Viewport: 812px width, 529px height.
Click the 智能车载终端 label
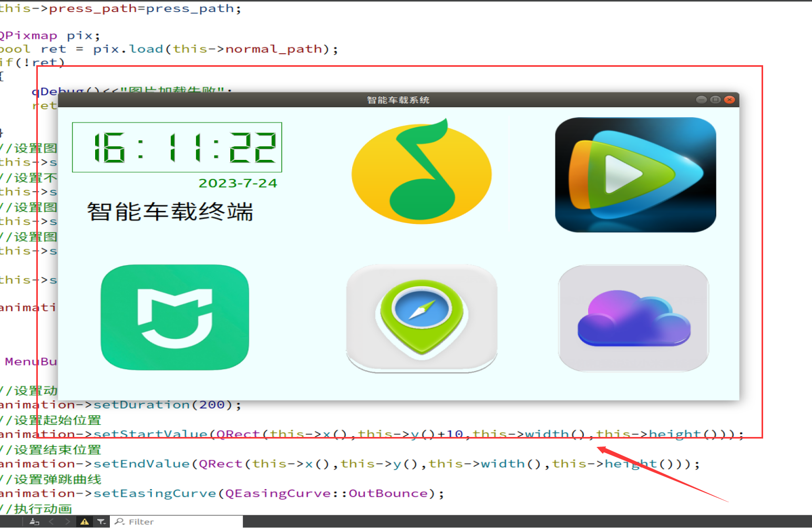170,211
